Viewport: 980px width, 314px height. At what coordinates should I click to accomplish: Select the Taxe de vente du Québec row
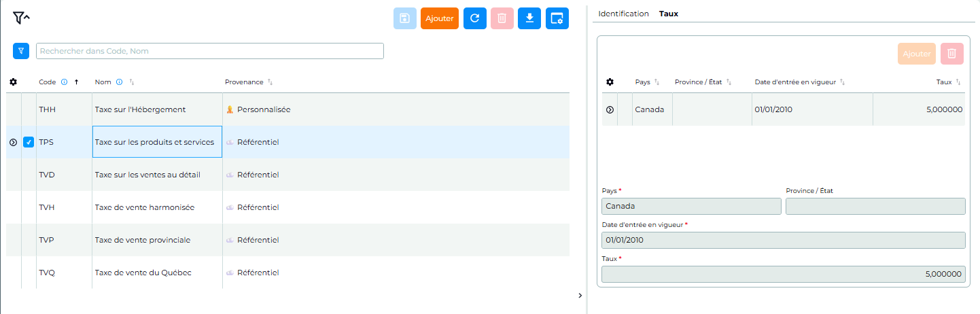(x=288, y=273)
